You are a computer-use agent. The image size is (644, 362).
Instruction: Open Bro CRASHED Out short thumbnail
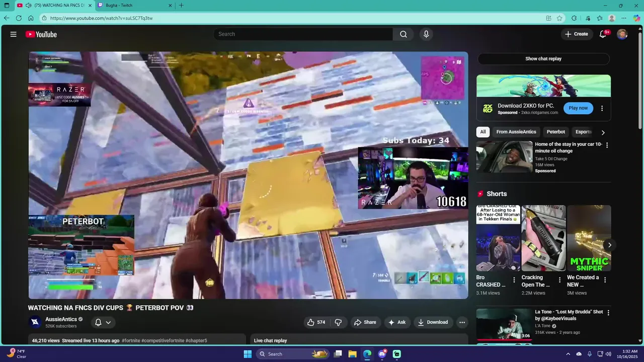pos(499,238)
